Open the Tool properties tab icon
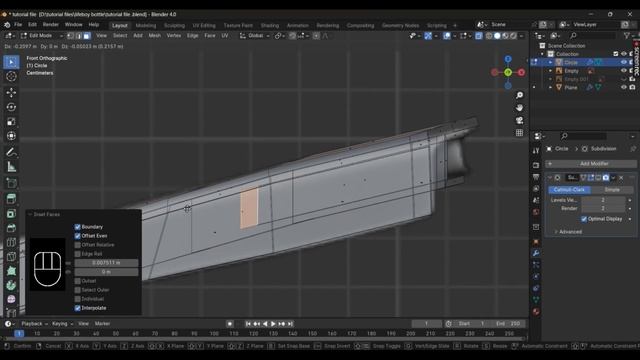Image resolution: width=640 pixels, height=360 pixels. [536, 151]
